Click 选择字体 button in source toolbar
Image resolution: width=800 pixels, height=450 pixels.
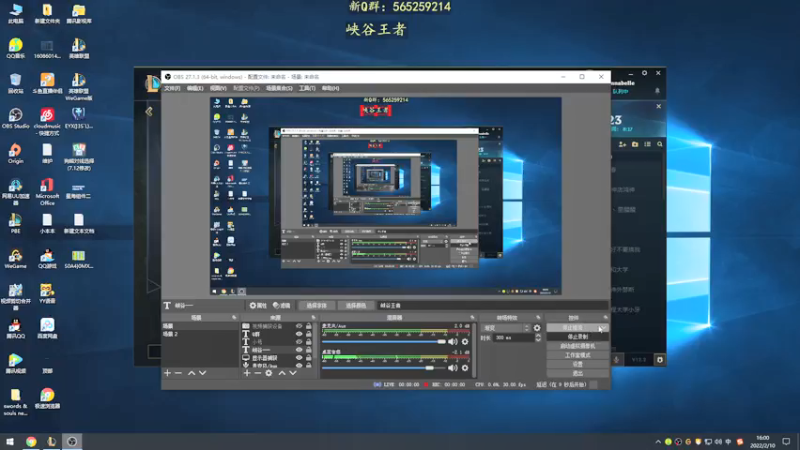pos(316,306)
